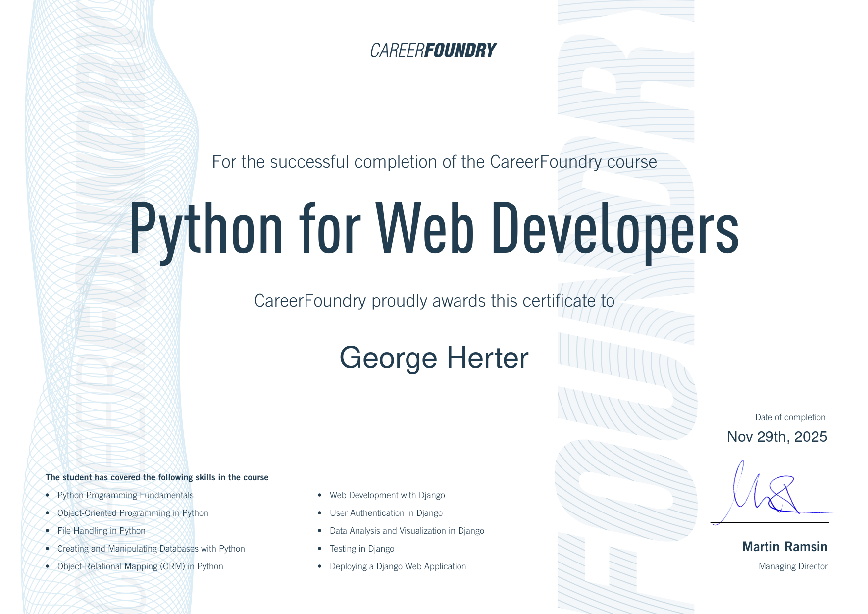Click the 'Managing Director' title text

(793, 566)
